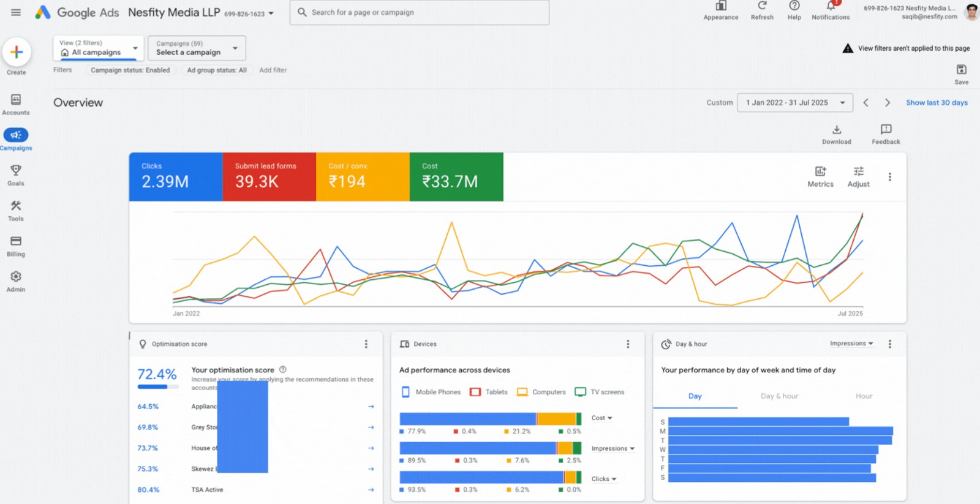The image size is (980, 504).
Task: Open Admin settings in the sidebar
Action: 16,281
